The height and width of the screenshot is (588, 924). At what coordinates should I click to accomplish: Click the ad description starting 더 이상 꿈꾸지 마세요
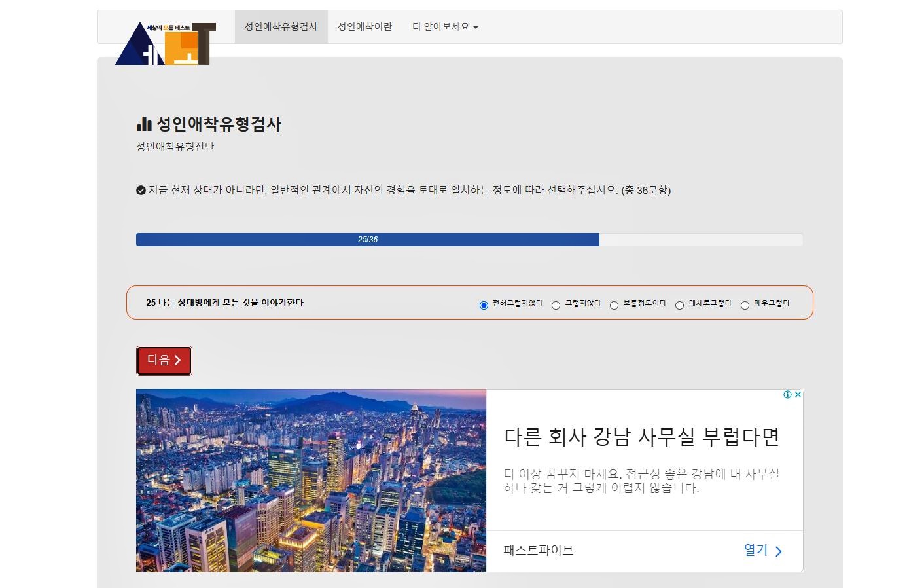pos(641,481)
